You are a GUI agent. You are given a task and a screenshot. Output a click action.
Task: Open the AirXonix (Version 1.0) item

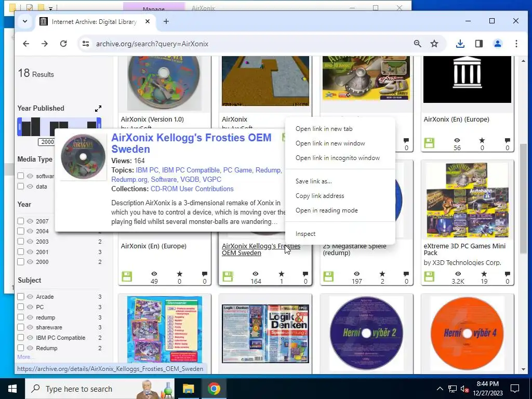pos(152,119)
